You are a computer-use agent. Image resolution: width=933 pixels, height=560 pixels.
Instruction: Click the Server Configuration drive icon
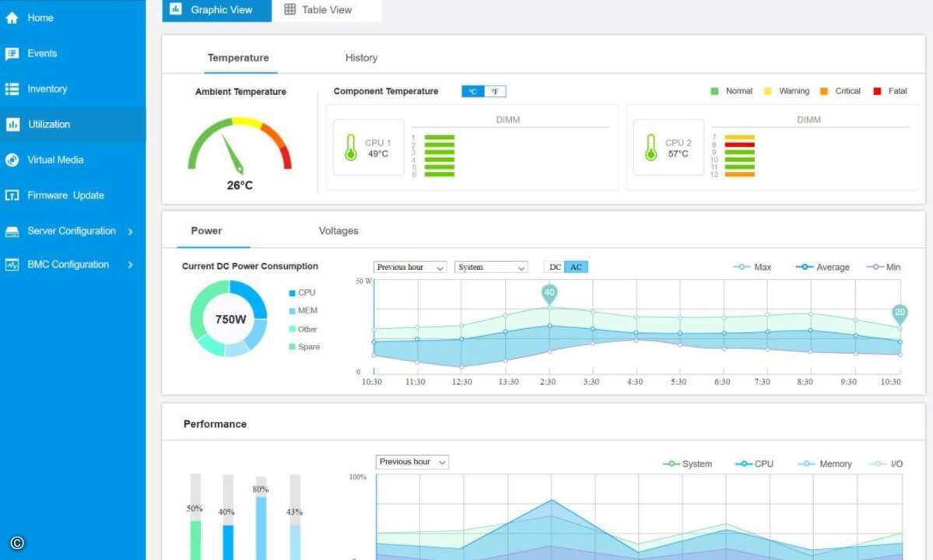click(12, 231)
